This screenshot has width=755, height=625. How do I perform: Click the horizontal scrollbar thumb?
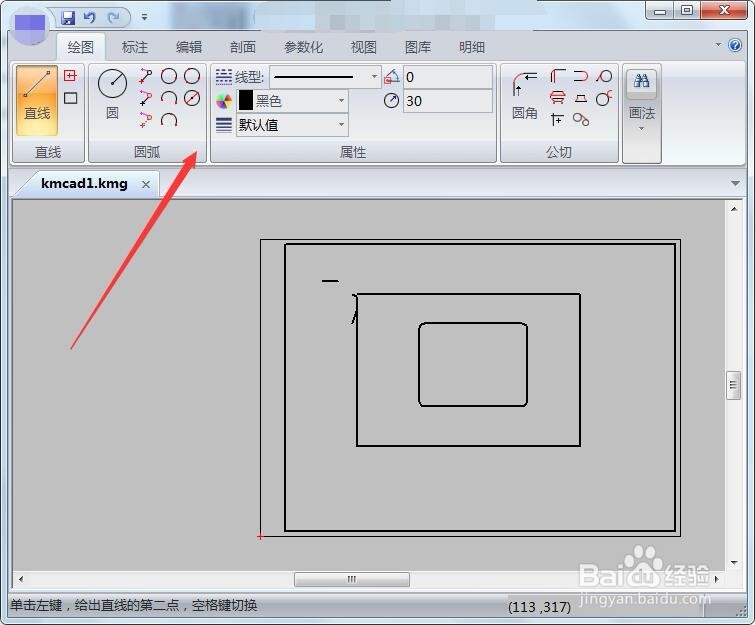[352, 579]
